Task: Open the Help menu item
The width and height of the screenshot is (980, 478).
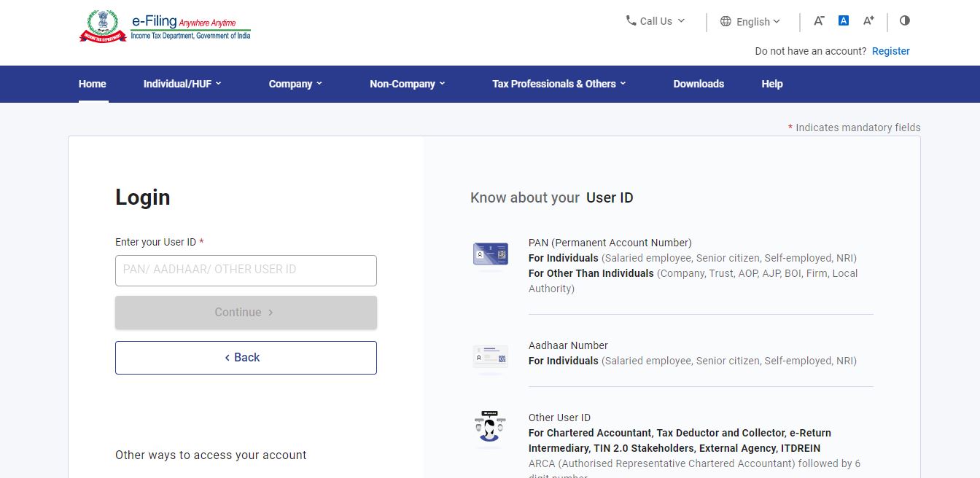Action: coord(772,84)
